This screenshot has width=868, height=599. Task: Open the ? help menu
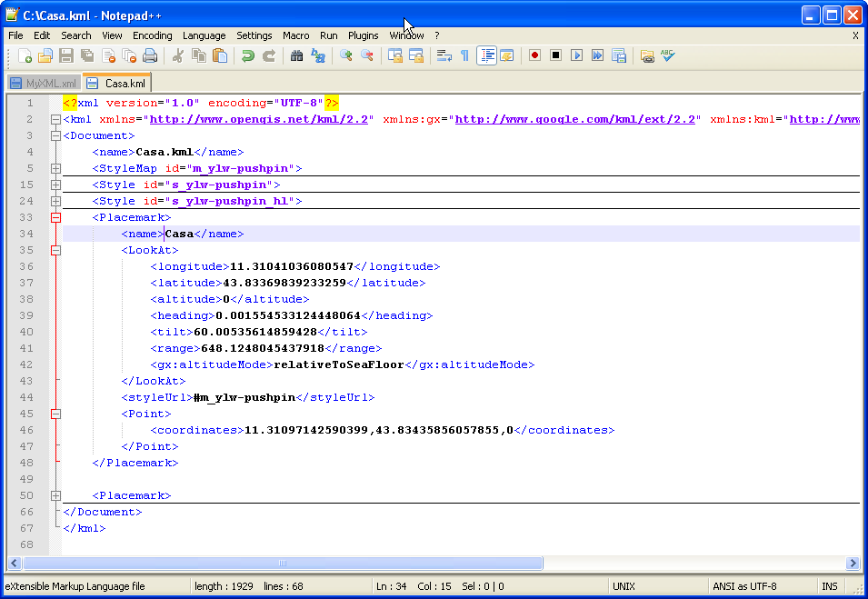437,35
